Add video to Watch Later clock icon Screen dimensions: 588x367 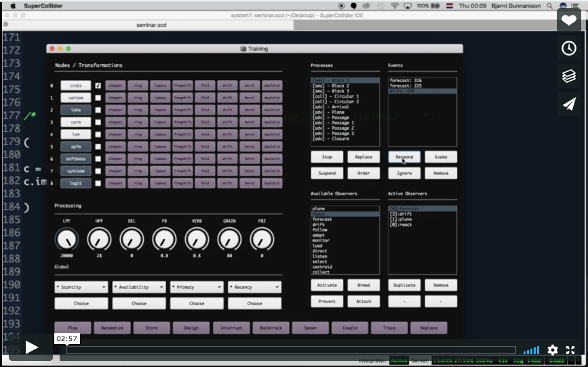coord(569,48)
